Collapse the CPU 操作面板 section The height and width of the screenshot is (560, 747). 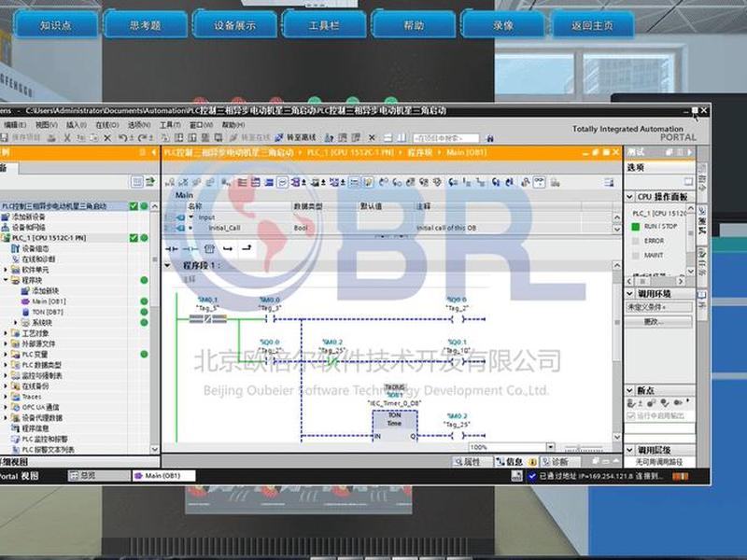tap(629, 197)
